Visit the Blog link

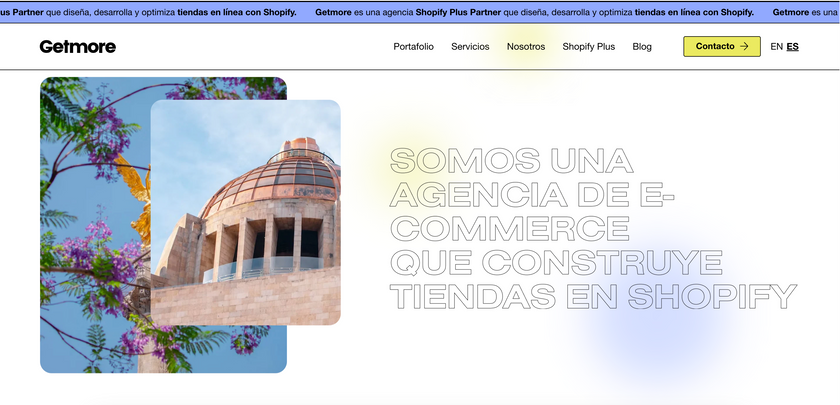[x=642, y=47]
